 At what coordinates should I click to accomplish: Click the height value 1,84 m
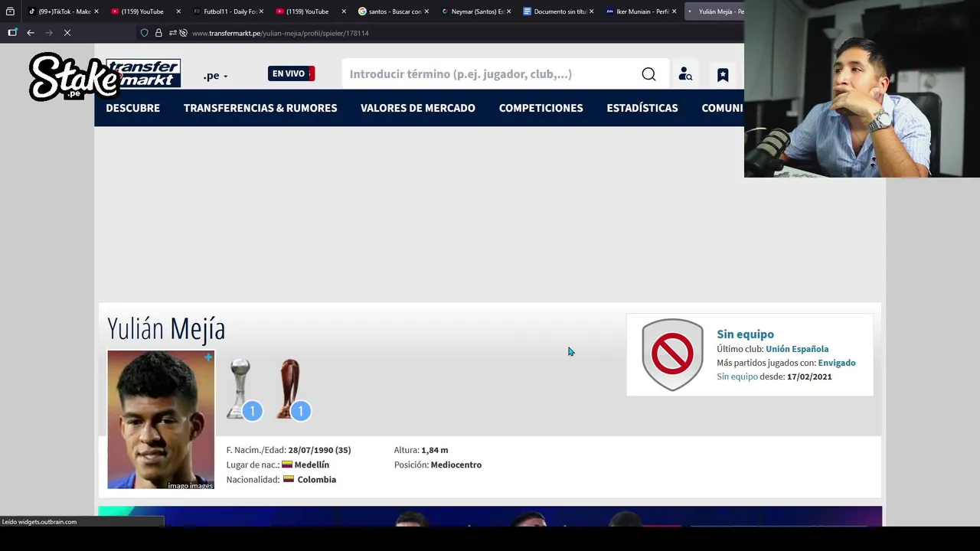[x=435, y=450]
